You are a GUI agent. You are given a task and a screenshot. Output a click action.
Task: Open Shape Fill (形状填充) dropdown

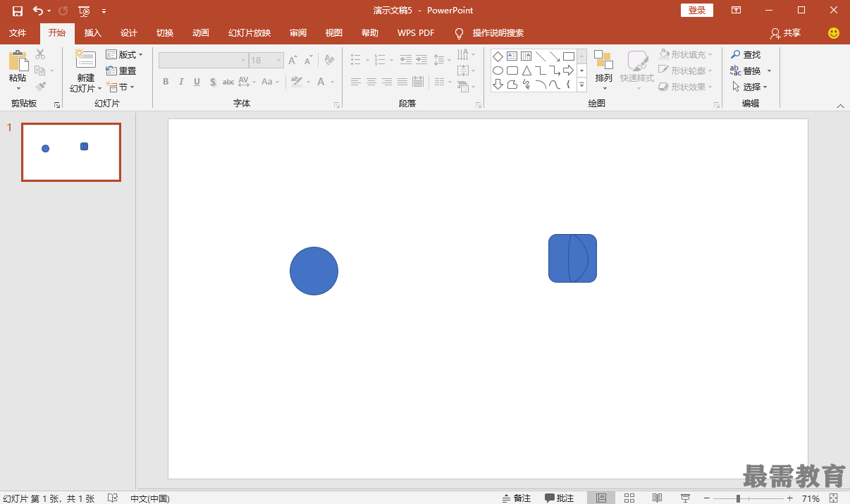(686, 54)
